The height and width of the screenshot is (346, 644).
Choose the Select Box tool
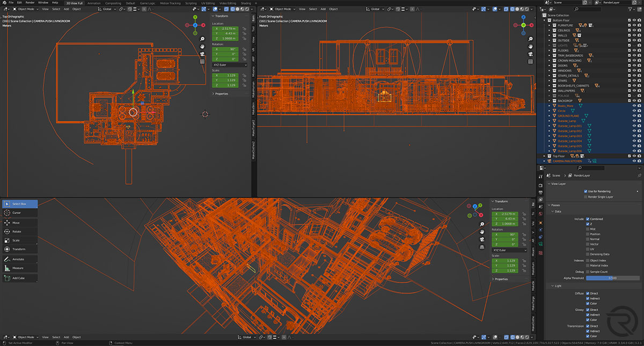[20, 204]
